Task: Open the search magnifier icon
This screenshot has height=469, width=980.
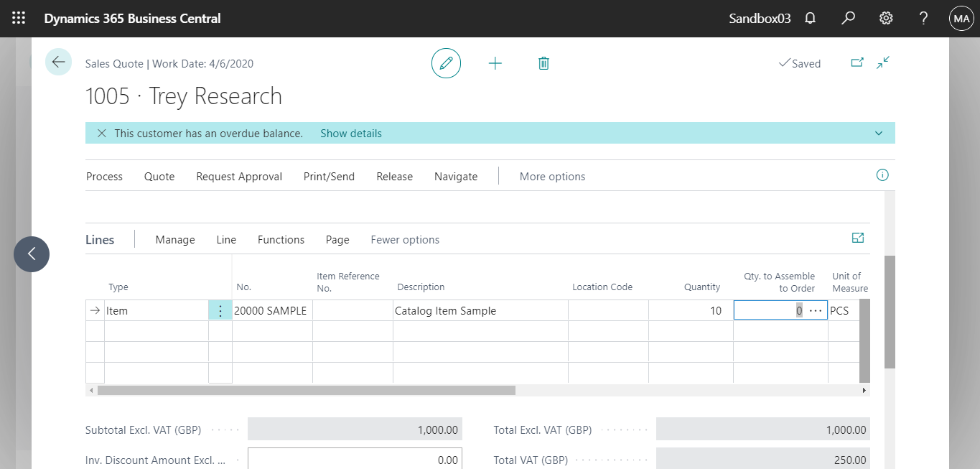Action: point(848,19)
